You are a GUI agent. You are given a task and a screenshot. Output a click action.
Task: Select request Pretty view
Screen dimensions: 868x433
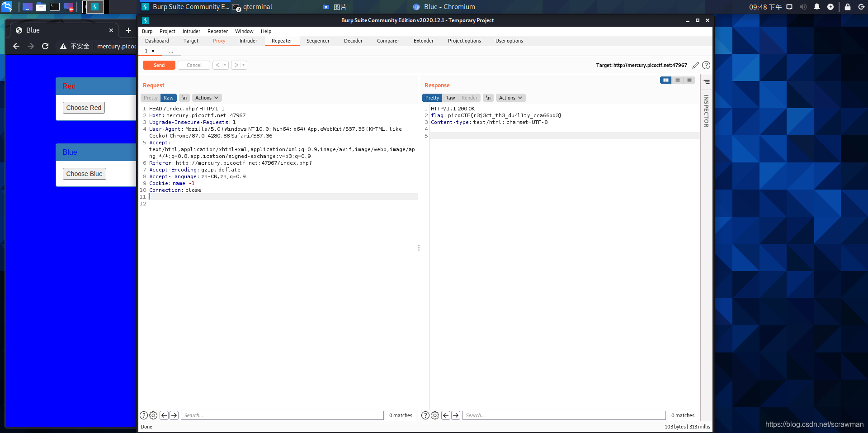click(x=151, y=98)
